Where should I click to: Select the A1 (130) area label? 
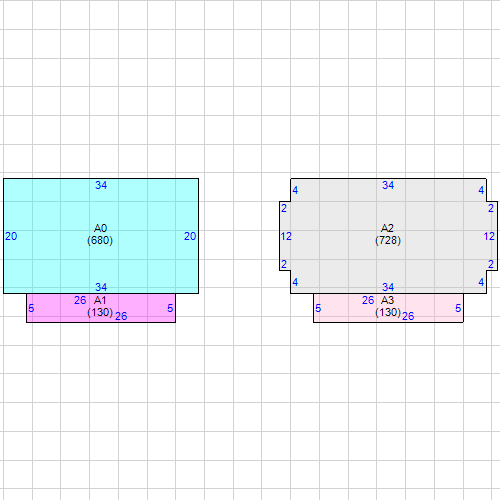(x=100, y=306)
